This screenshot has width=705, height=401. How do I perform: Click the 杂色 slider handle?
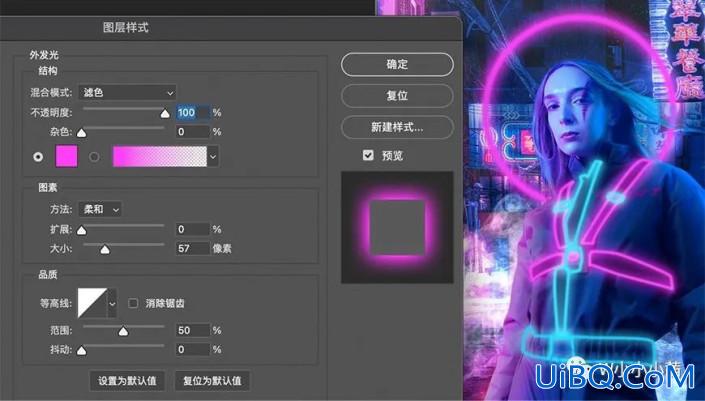[x=81, y=133]
